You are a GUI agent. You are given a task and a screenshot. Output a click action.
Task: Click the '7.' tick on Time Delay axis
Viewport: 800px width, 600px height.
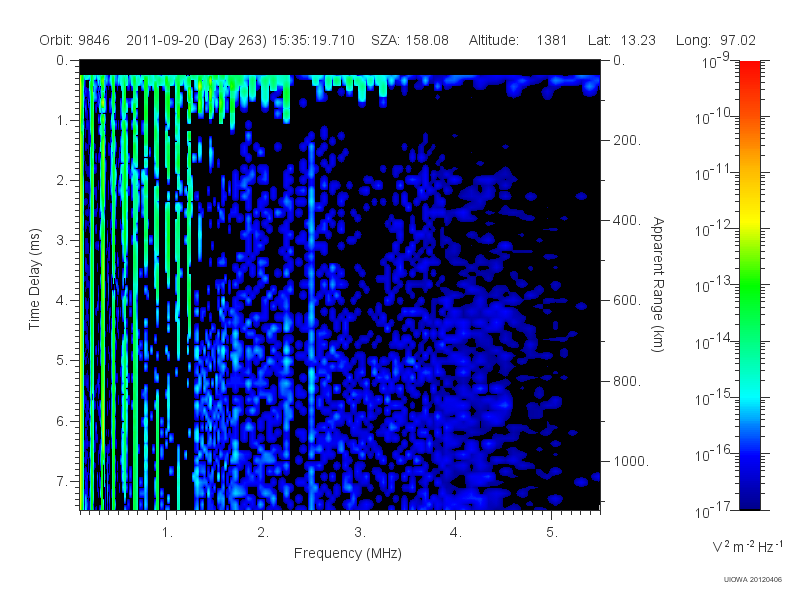tap(62, 481)
